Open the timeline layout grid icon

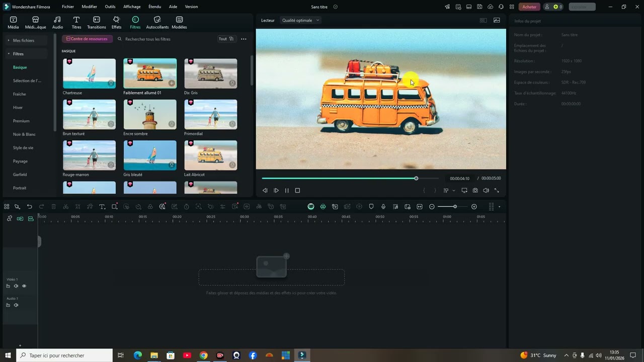(x=492, y=207)
